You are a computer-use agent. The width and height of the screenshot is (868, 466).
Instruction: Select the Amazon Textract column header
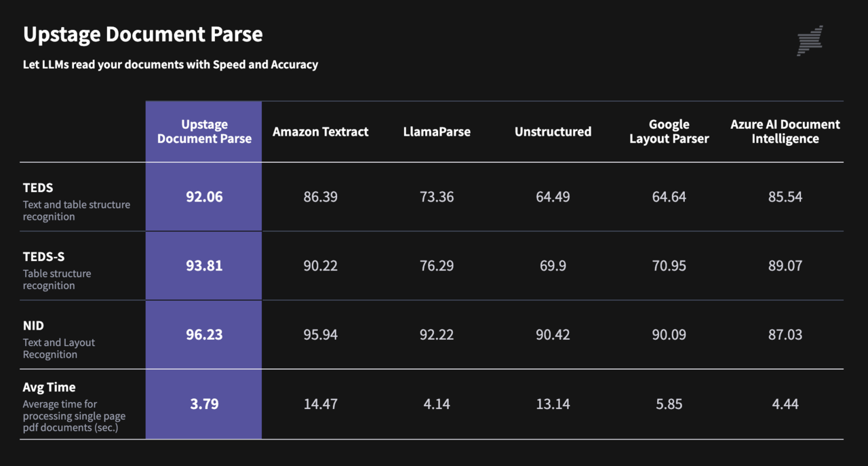pyautogui.click(x=320, y=132)
